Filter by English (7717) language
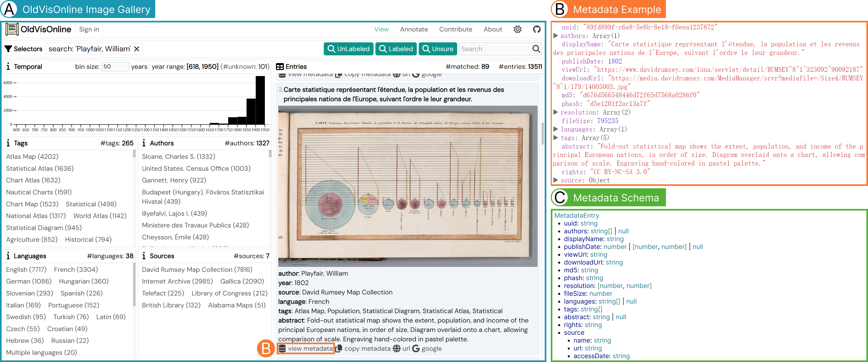The height and width of the screenshot is (362, 868). coord(26,269)
